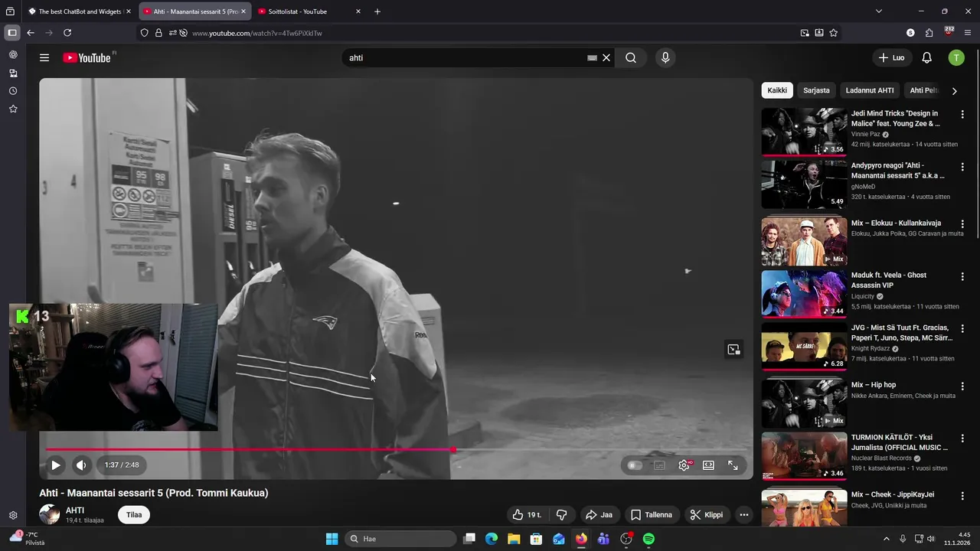The height and width of the screenshot is (551, 980).
Task: Save the video with Tallenna button
Action: coord(651,515)
